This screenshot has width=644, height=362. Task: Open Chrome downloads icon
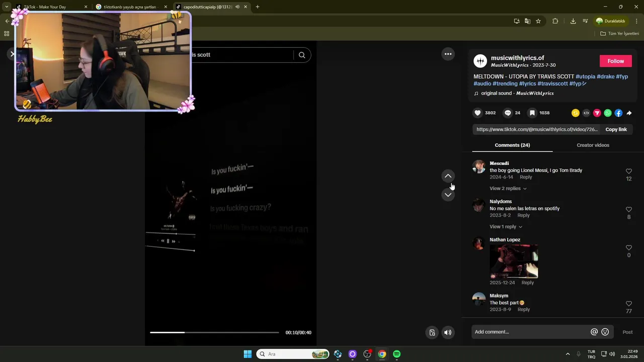coord(573,21)
